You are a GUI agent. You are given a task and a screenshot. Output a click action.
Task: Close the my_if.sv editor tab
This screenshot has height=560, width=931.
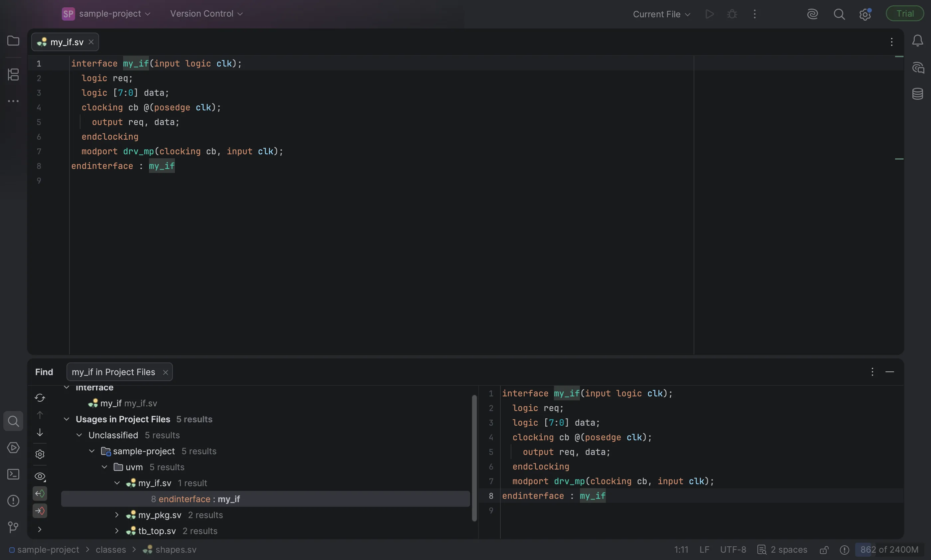point(91,42)
